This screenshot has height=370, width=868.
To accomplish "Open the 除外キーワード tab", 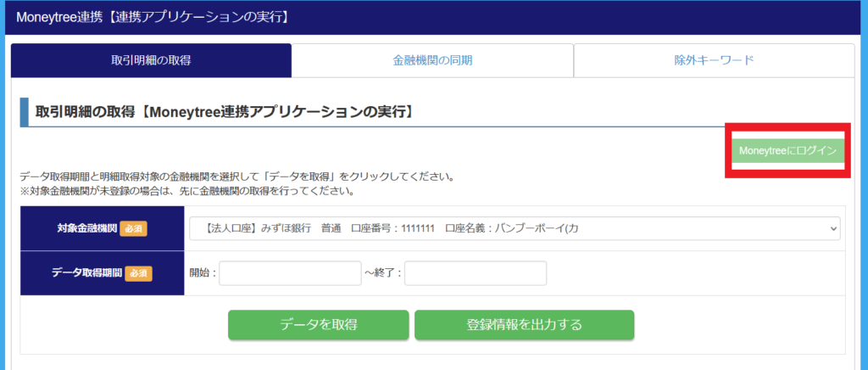I will (714, 60).
